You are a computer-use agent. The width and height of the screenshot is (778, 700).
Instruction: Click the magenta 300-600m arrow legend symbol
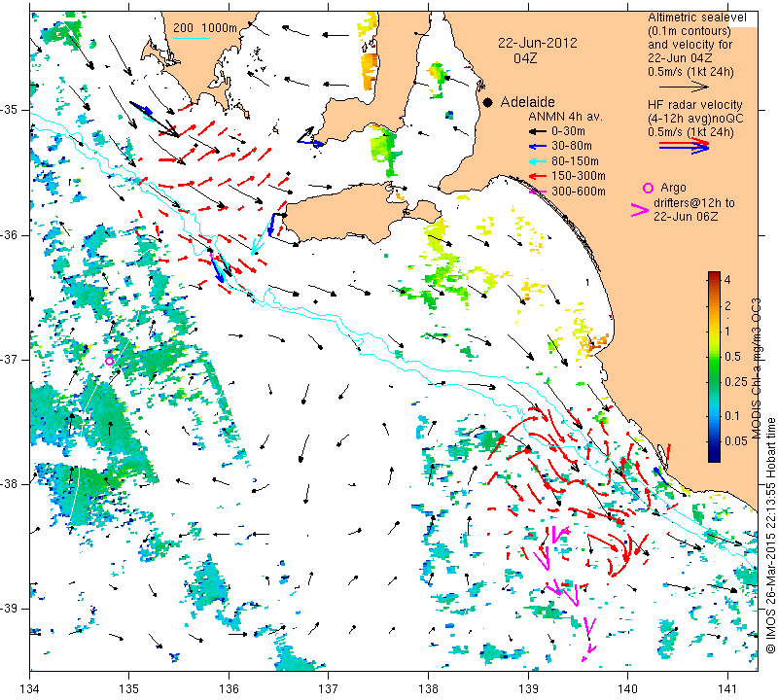[x=537, y=192]
